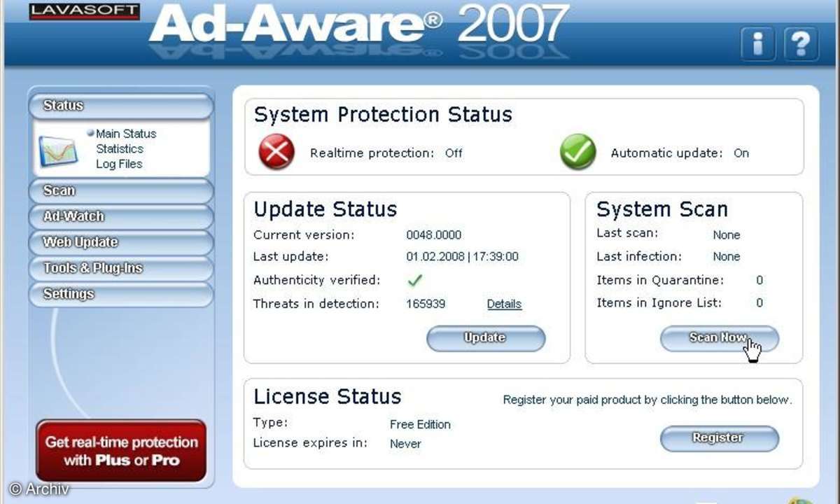Screen dimensions: 840x504
Task: Open help with the question mark icon
Action: (x=801, y=45)
